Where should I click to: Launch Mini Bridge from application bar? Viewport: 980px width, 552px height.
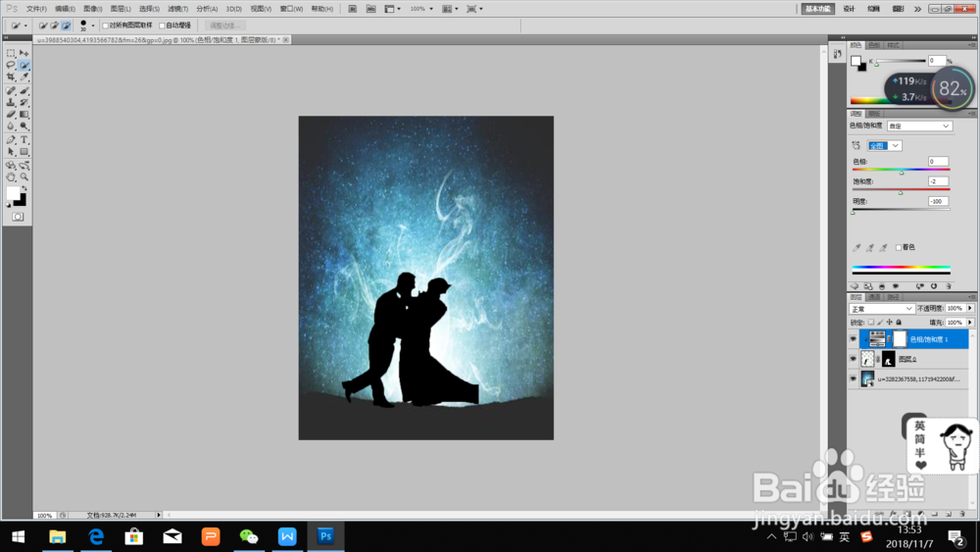click(x=370, y=9)
